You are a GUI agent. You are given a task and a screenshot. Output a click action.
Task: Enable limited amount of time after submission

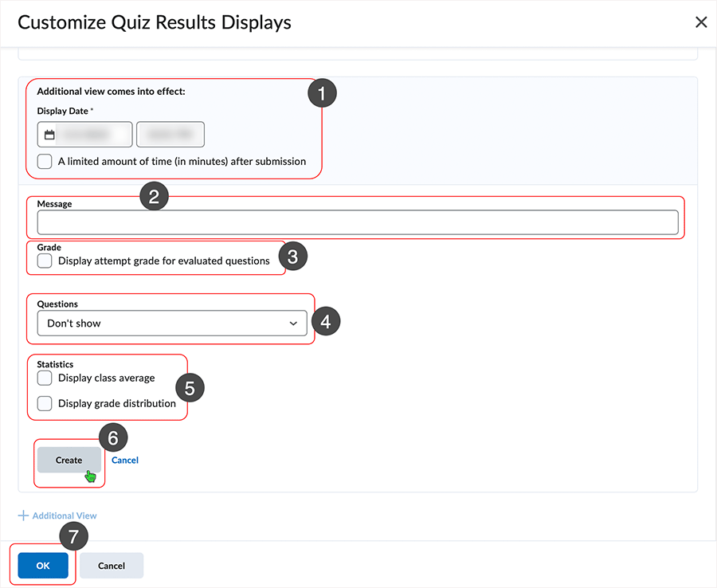pos(45,162)
